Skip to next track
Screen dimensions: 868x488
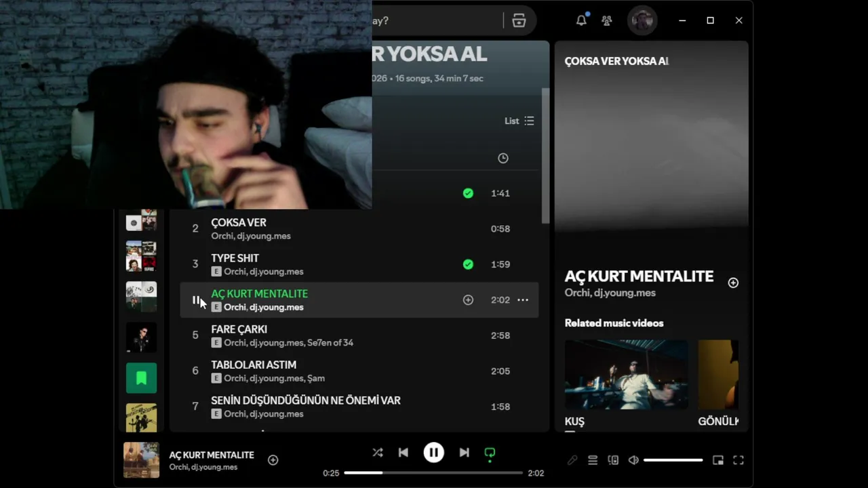pos(464,452)
